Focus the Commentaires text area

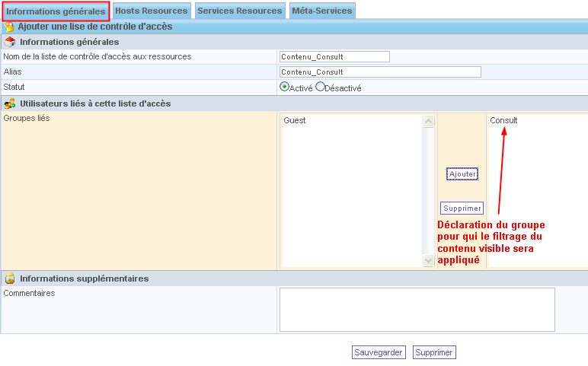[417, 309]
